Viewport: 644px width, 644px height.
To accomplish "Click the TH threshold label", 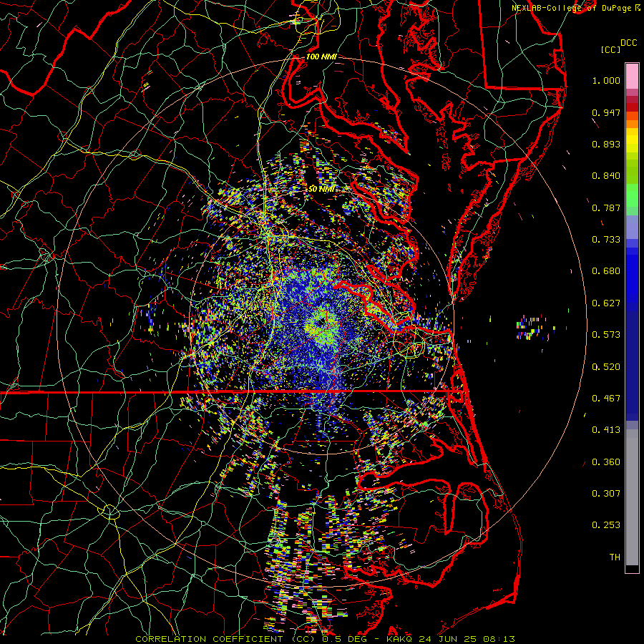I will pos(615,557).
